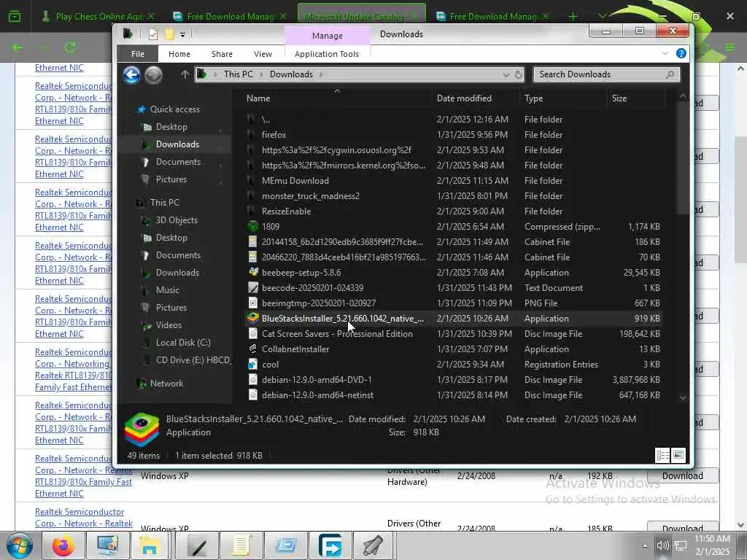
Task: Select the 1809 zip file icon
Action: point(253,227)
